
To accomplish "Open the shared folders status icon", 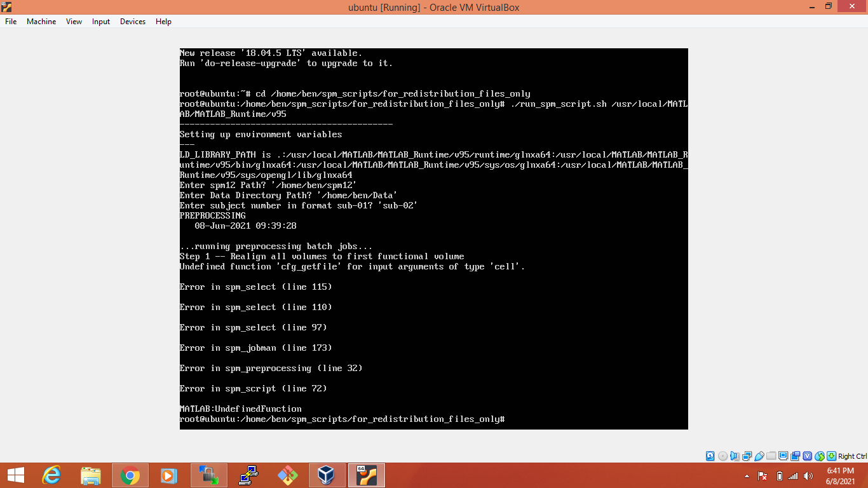I will click(771, 456).
